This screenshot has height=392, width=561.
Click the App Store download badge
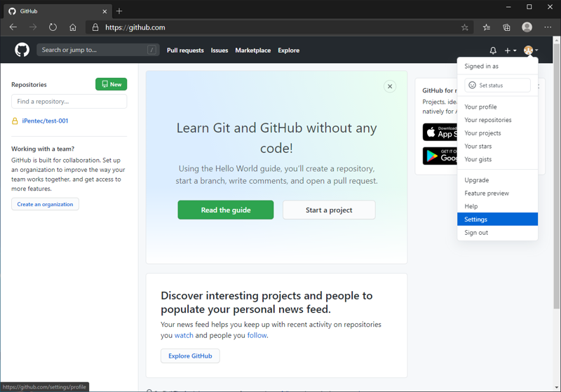[x=440, y=132]
